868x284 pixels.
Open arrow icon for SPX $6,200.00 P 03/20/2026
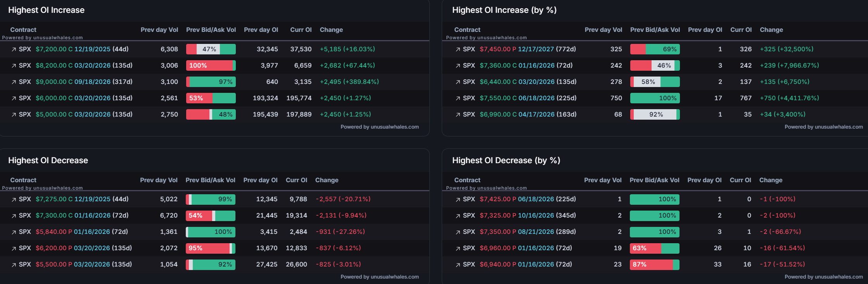pos(14,248)
